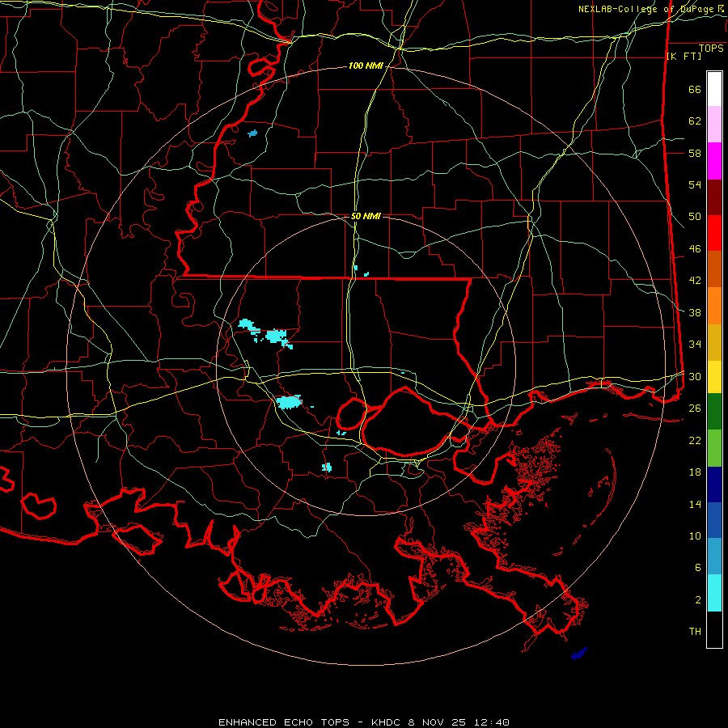Click the 26 value on the legend
Viewport: 728px width, 728px height.
click(x=695, y=408)
